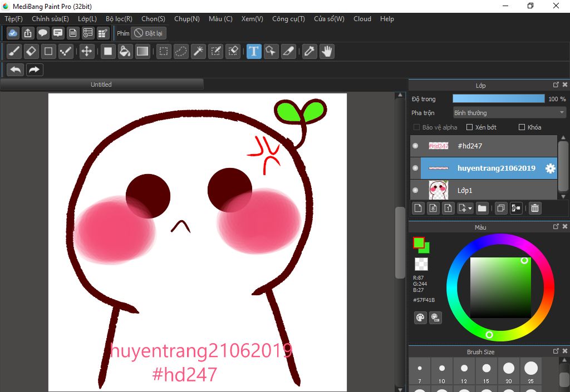Activate the Magic Wand selection tool

[x=198, y=52]
